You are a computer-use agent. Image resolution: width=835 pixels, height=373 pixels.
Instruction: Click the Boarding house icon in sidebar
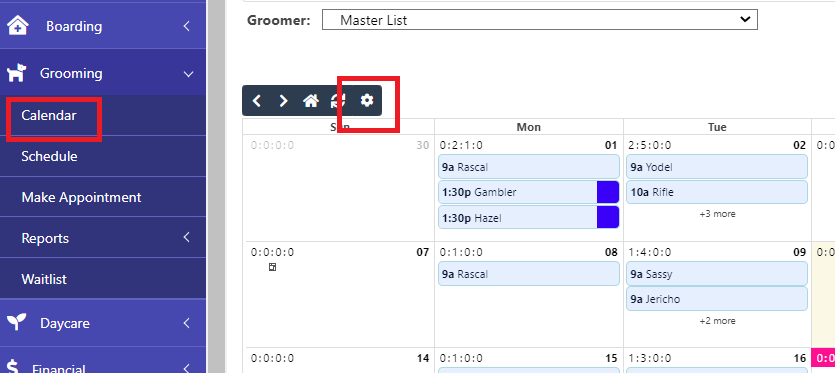tap(18, 26)
